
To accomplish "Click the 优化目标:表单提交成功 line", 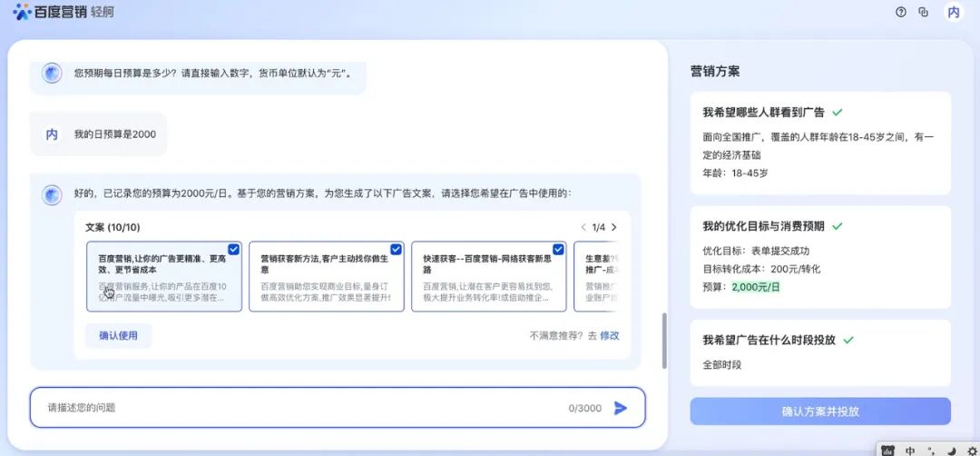I will click(x=756, y=251).
